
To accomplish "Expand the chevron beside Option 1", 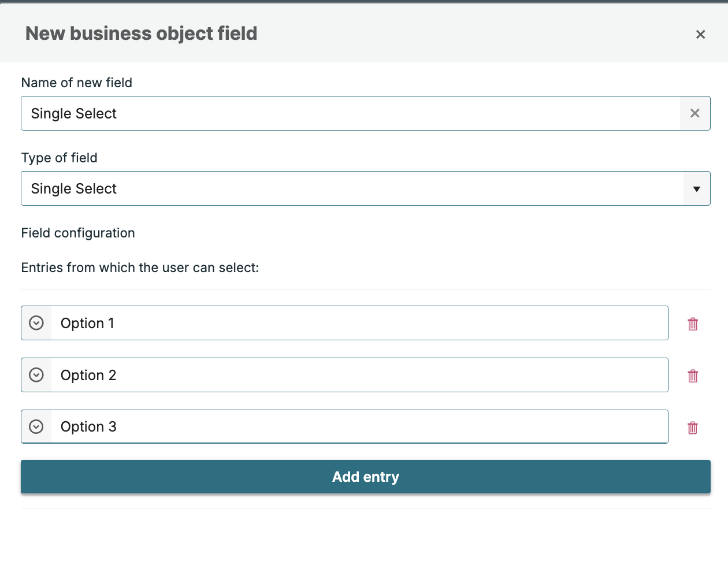I will [36, 323].
